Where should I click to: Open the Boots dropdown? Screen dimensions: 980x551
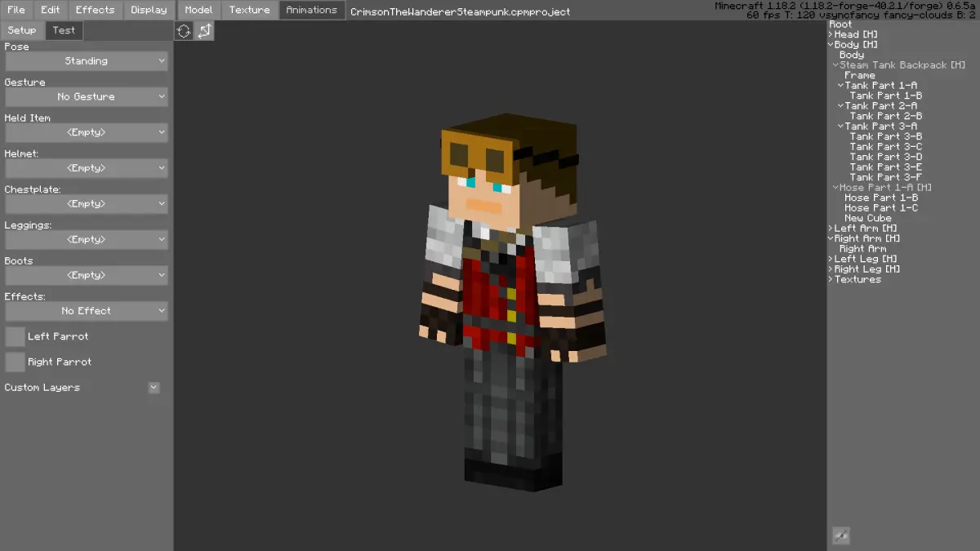click(87, 275)
